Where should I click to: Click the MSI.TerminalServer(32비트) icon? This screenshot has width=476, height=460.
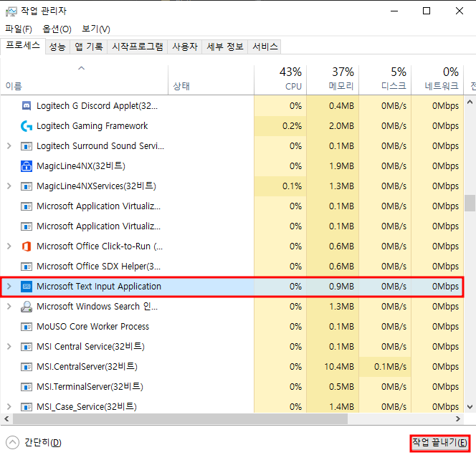tap(27, 387)
